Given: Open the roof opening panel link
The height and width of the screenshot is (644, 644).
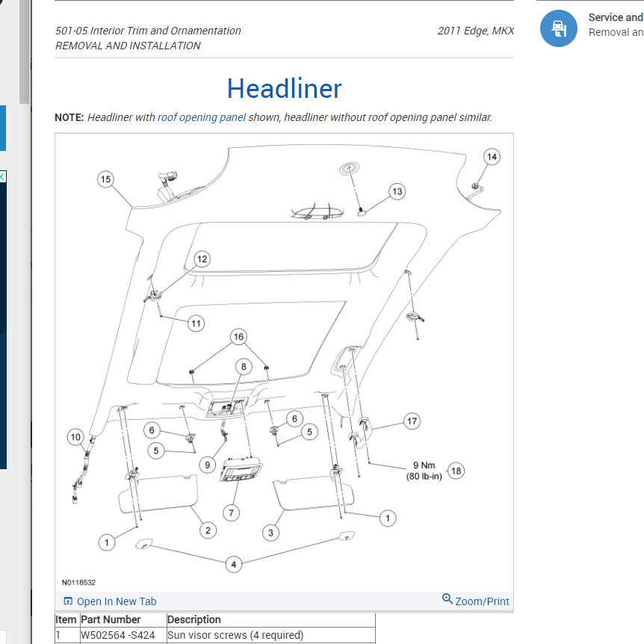Looking at the screenshot, I should click(201, 117).
